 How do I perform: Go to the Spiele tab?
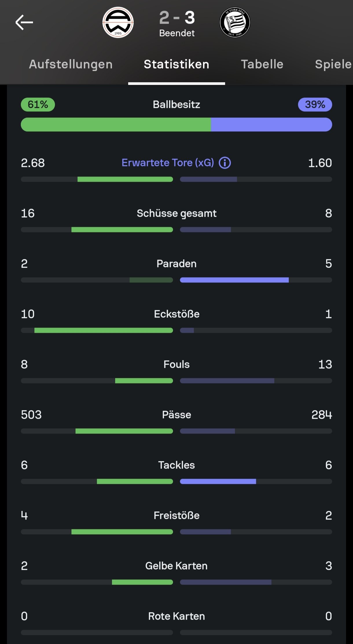coord(333,64)
